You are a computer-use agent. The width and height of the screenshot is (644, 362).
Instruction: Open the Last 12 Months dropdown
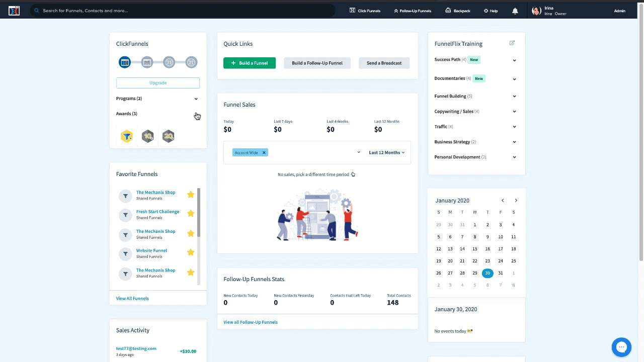(386, 152)
